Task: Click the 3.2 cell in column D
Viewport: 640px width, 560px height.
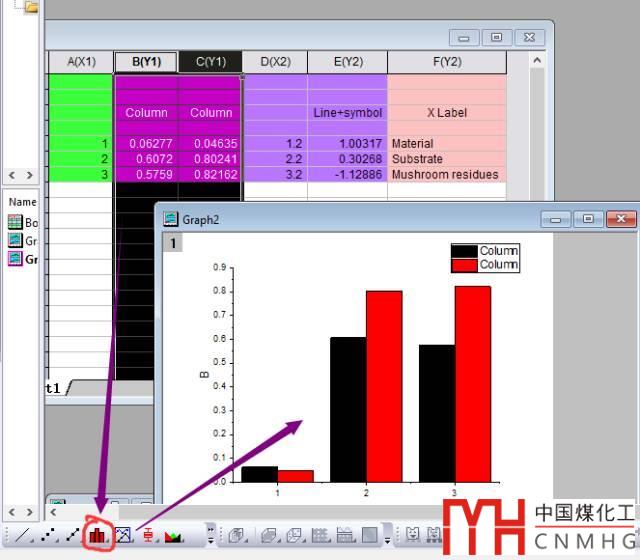Action: [x=275, y=174]
